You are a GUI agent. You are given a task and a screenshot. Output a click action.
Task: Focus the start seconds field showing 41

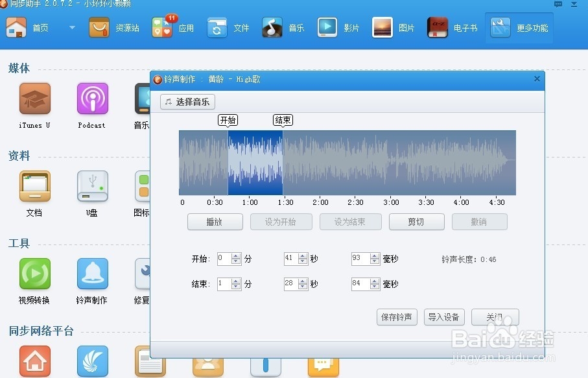(291, 258)
